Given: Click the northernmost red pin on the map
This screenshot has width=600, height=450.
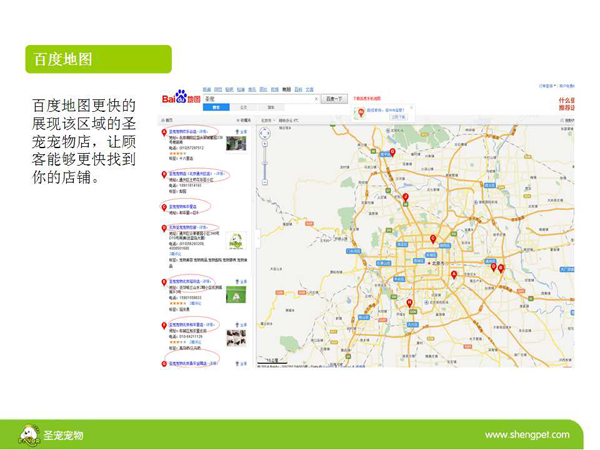Looking at the screenshot, I should pyautogui.click(x=393, y=150).
